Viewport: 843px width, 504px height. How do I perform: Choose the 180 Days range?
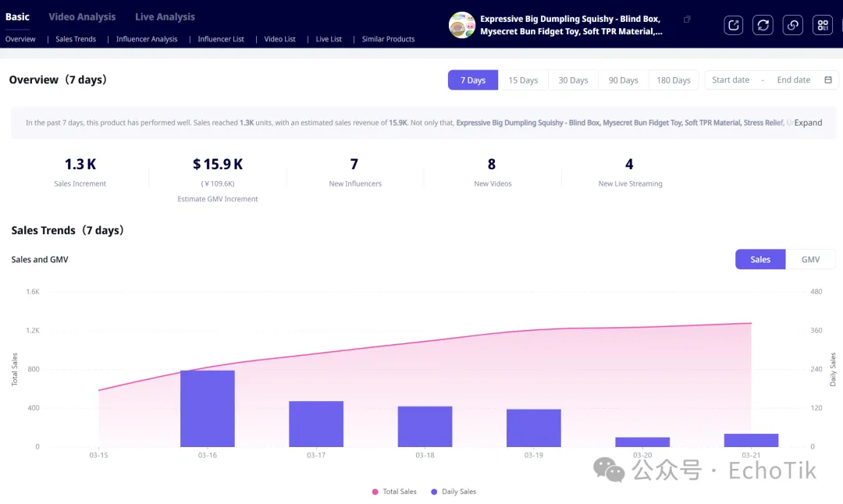click(673, 80)
